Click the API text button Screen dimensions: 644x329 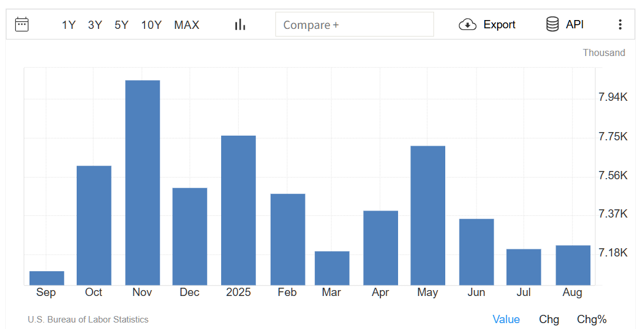[x=574, y=25]
